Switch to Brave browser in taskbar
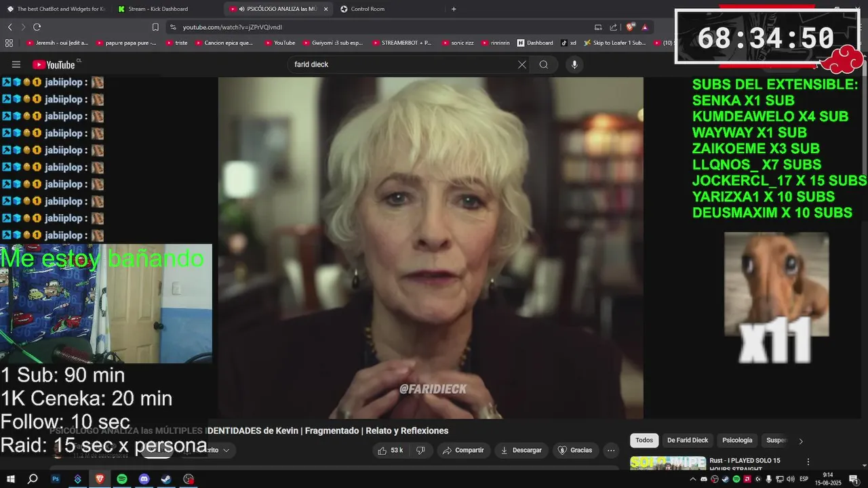 pos(100,479)
